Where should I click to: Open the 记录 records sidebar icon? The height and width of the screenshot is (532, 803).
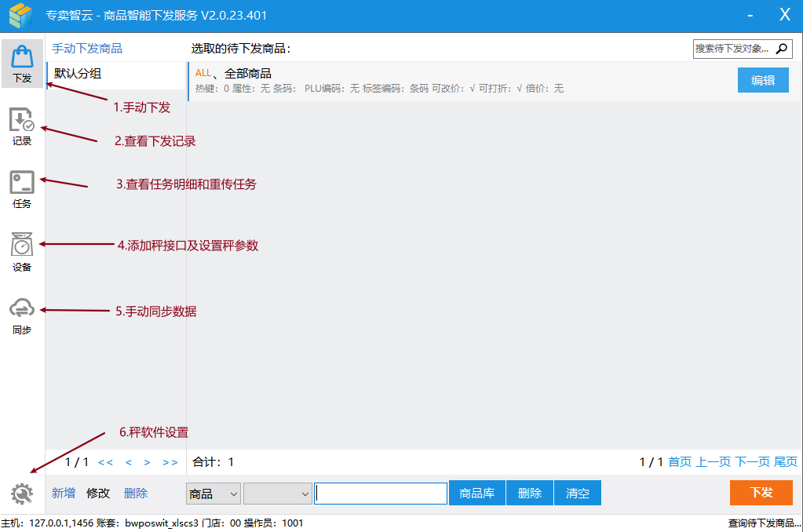22,126
